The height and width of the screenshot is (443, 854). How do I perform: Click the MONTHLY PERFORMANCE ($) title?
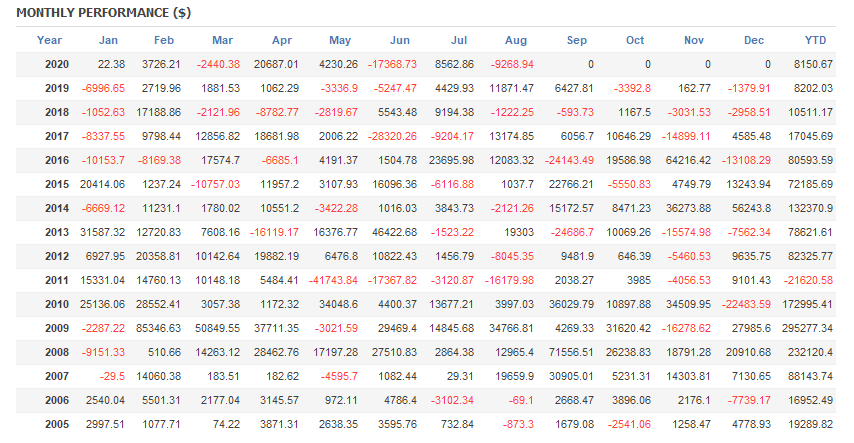[x=104, y=13]
